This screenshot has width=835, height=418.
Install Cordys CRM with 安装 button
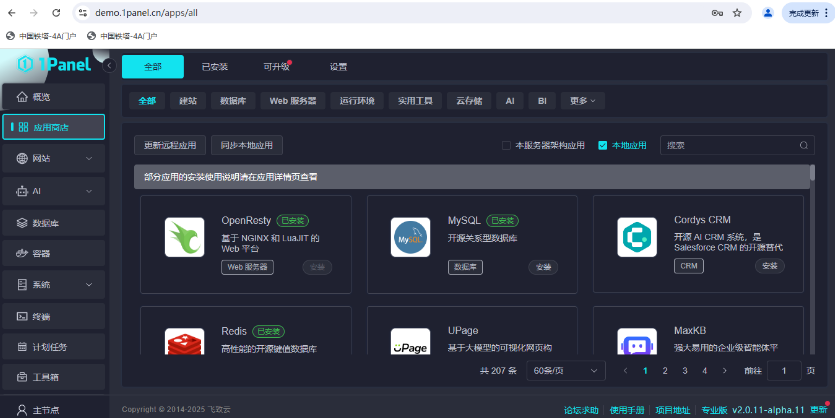pos(769,266)
